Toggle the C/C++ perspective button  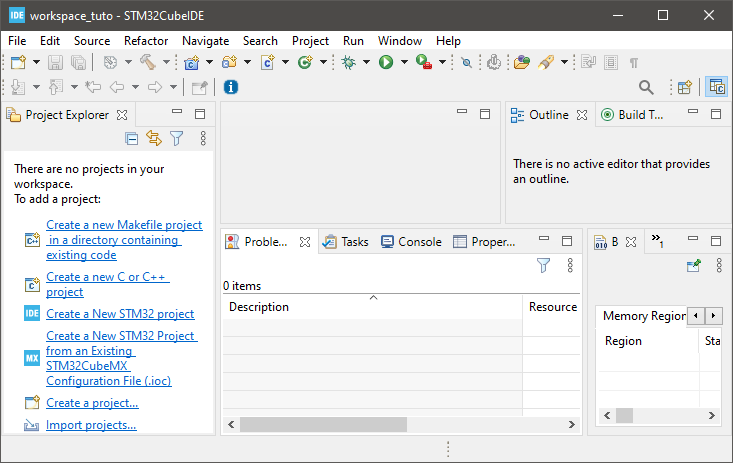(717, 87)
